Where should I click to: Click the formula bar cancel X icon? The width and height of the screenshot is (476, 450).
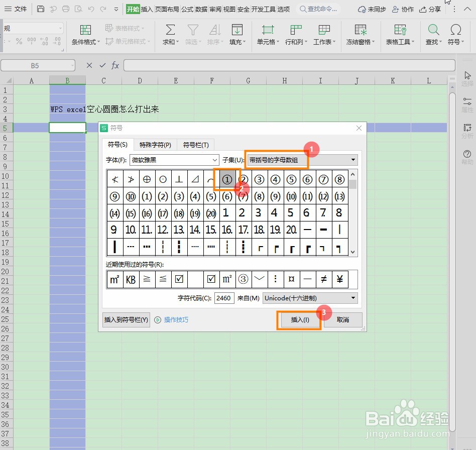[x=89, y=65]
